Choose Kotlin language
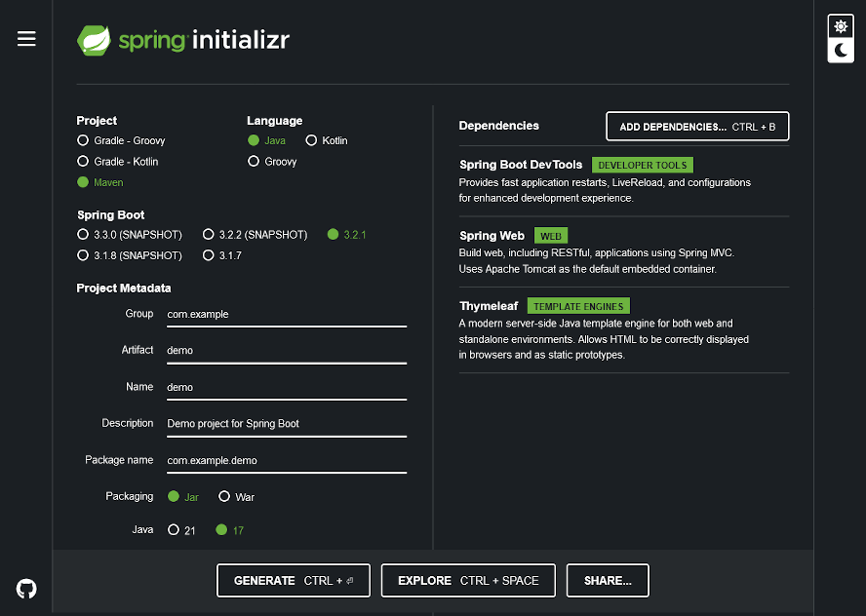This screenshot has width=866, height=616. pyautogui.click(x=327, y=140)
